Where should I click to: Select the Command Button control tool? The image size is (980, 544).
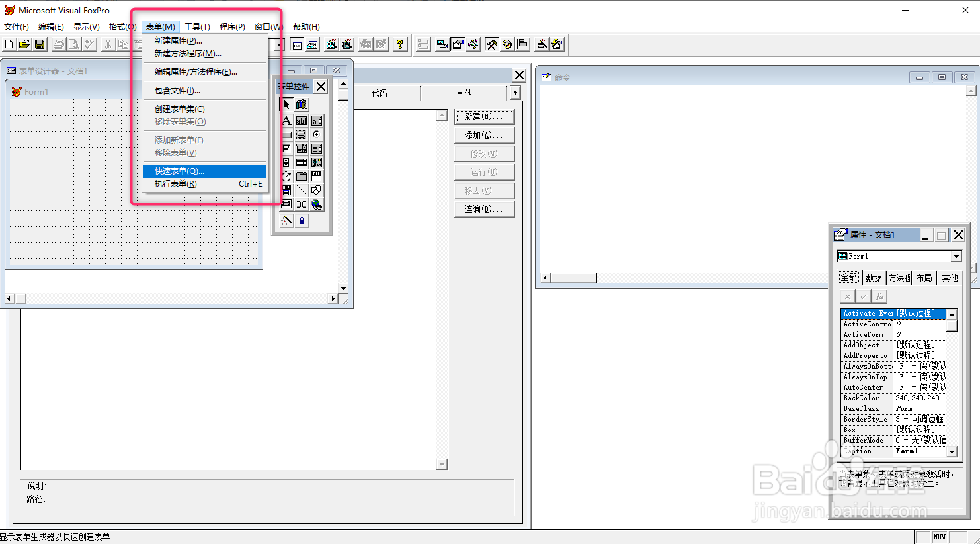point(286,134)
